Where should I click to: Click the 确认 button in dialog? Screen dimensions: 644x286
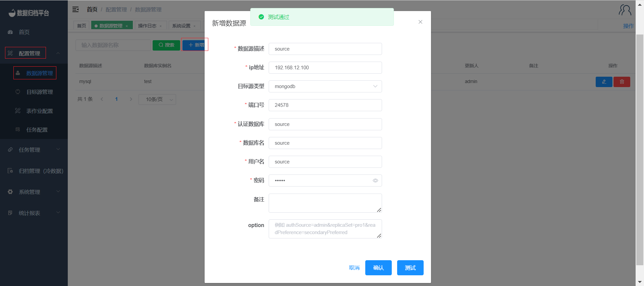pos(378,268)
